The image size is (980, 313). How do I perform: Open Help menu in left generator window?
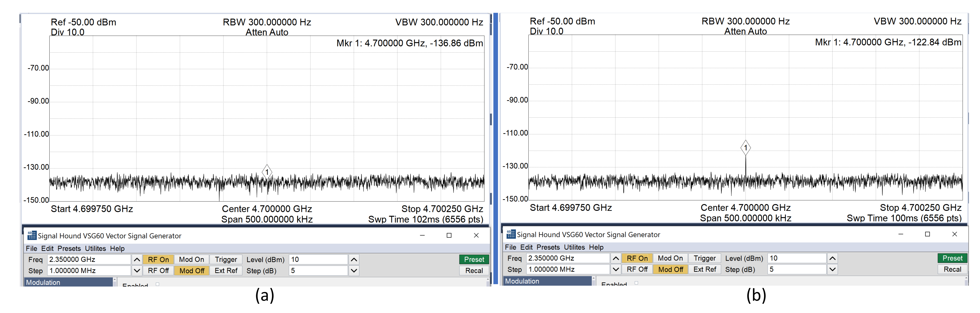click(117, 248)
